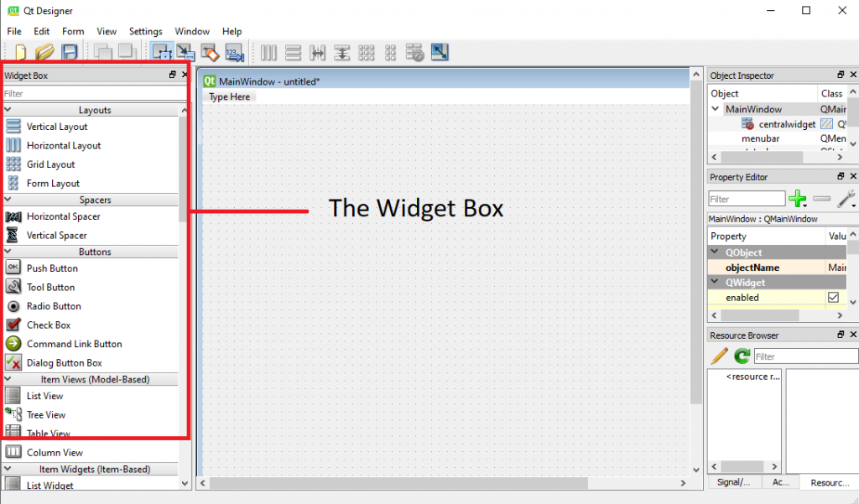This screenshot has width=859, height=504.
Task: Switch to the Signal/Slot Editor tab
Action: click(x=736, y=482)
